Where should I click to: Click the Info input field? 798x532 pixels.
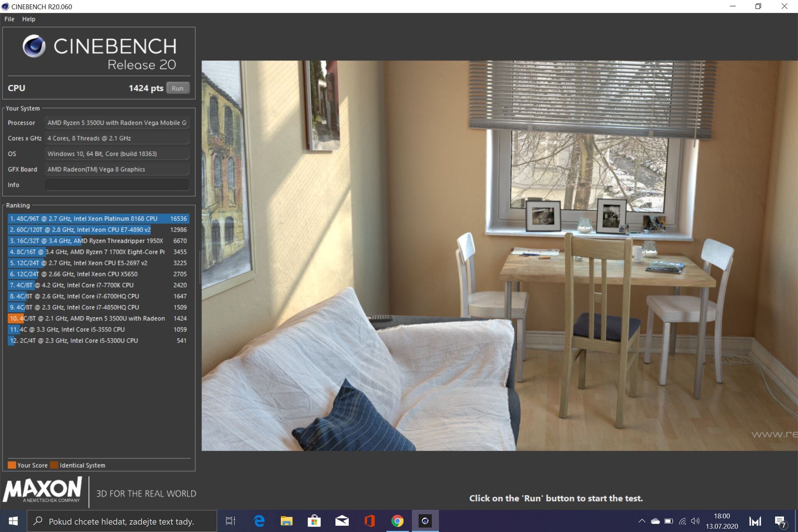117,185
